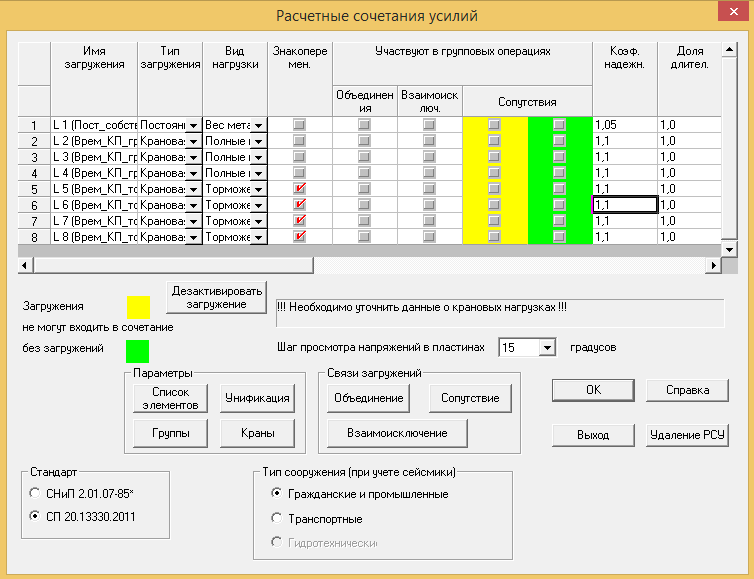
Task: Click the table scroll down arrow
Action: [729, 250]
